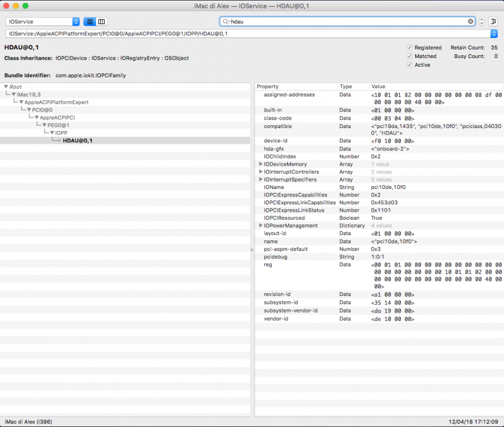Select AppleACPIPCI tree entry

(57, 118)
